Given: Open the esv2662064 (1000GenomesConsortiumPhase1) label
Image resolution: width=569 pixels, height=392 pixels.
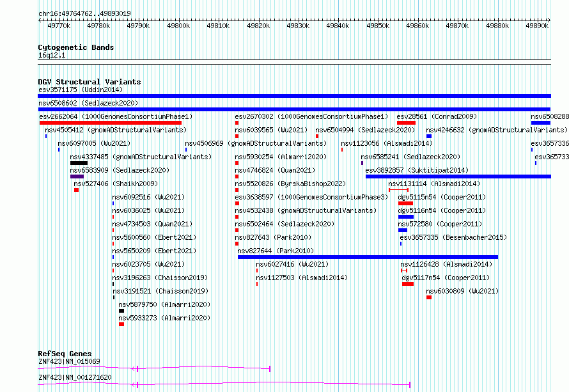Looking at the screenshot, I should point(116,116).
